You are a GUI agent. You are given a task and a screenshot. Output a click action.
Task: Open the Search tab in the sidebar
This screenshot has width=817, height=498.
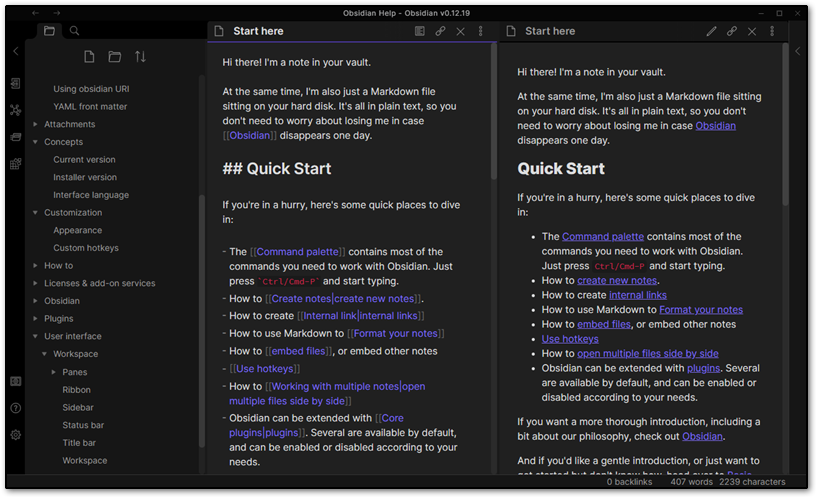[x=75, y=31]
